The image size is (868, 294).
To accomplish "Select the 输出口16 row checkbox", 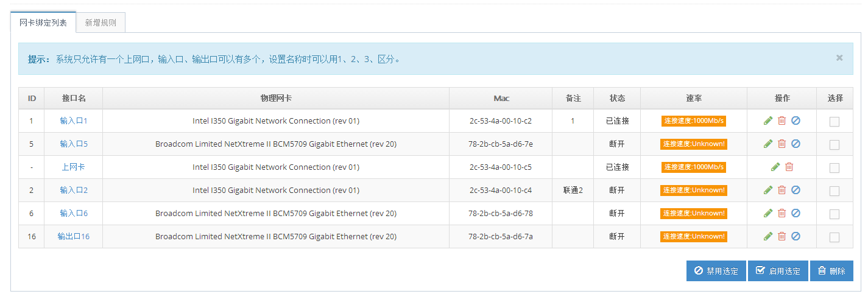I will pyautogui.click(x=834, y=237).
